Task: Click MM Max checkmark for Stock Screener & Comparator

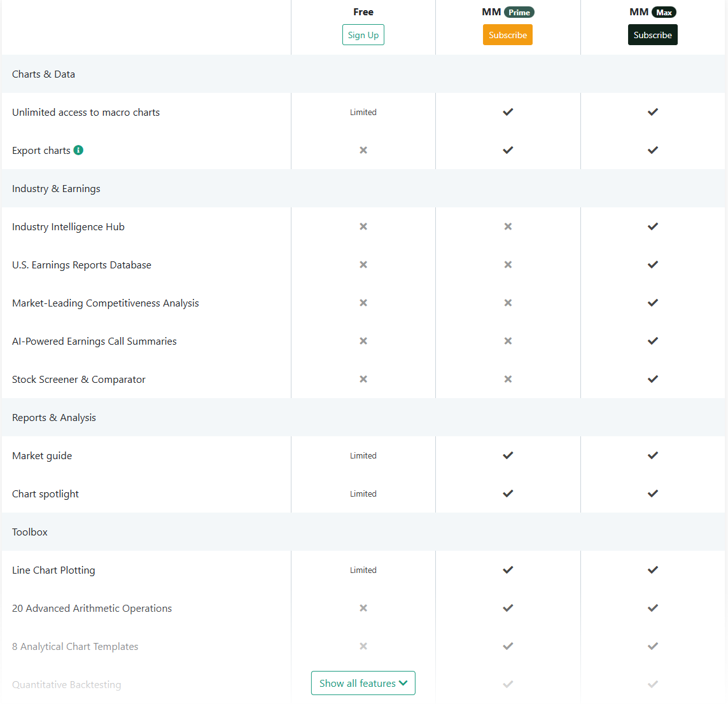Action: 653,379
